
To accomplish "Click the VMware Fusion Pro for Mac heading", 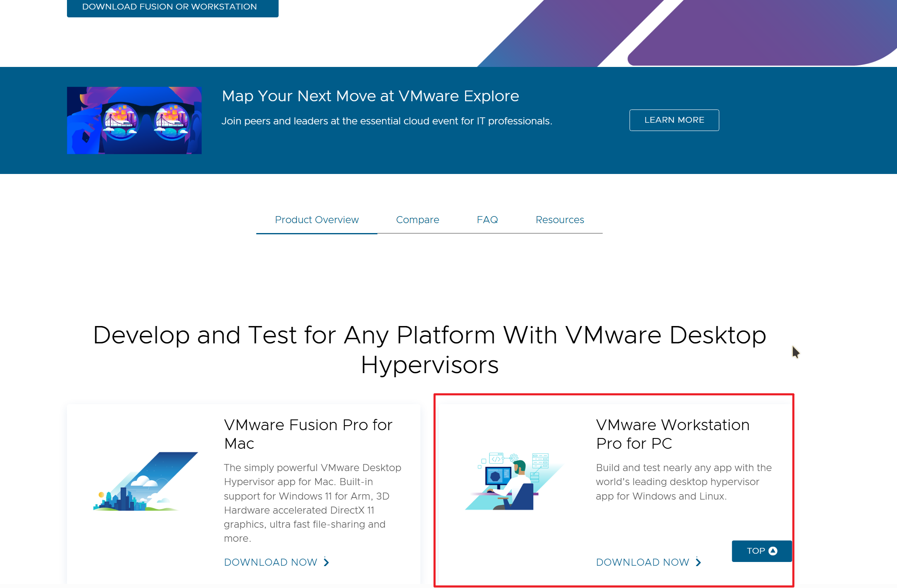I will (x=308, y=434).
